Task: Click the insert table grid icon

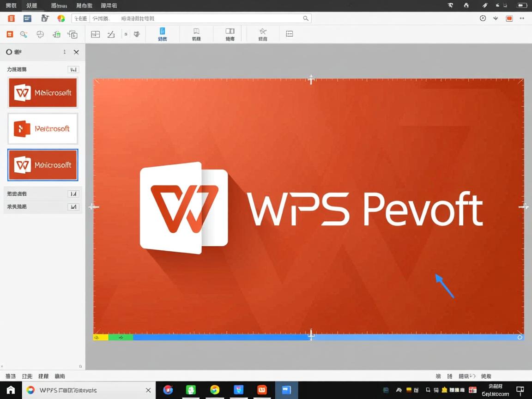Action: (95, 34)
